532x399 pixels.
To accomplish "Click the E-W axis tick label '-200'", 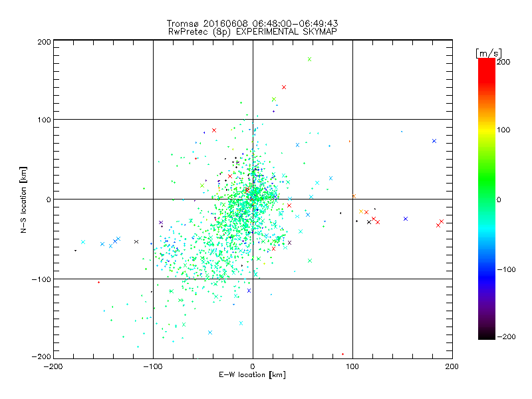I will [x=53, y=366].
